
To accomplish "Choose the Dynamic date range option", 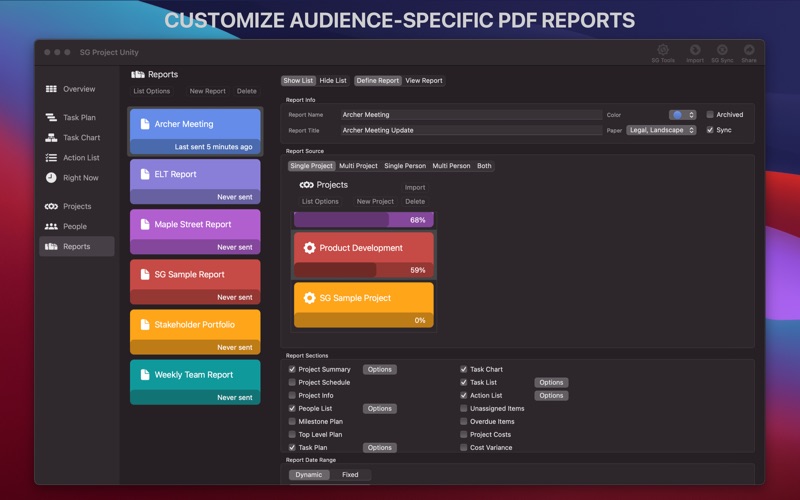I will coord(309,474).
